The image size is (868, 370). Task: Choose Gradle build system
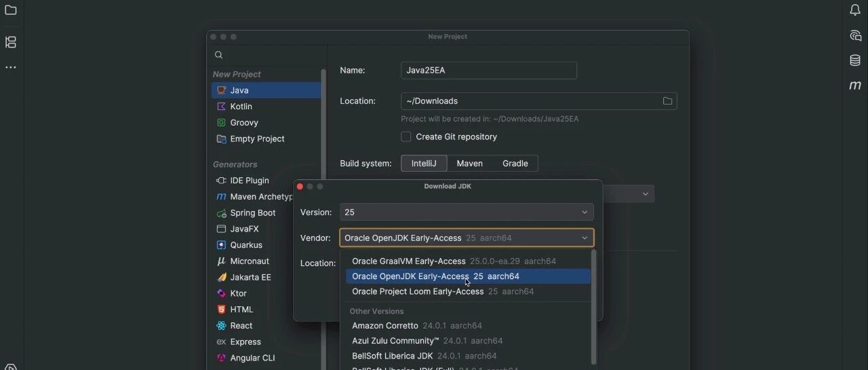[x=515, y=164]
